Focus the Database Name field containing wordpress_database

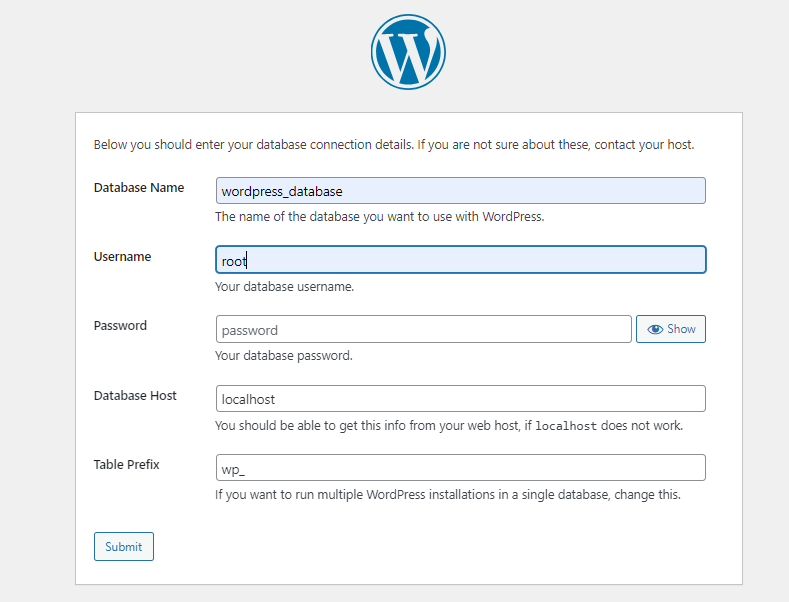pyautogui.click(x=460, y=191)
